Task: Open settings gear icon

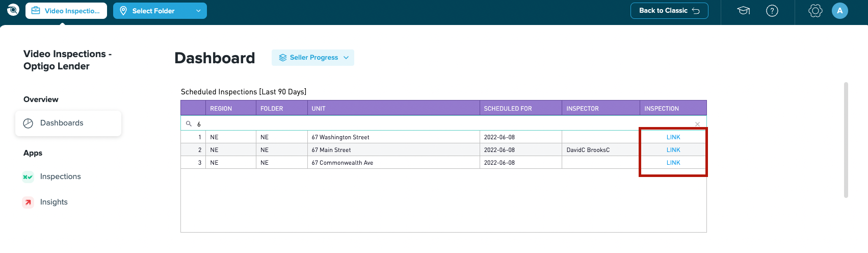Action: (x=816, y=11)
